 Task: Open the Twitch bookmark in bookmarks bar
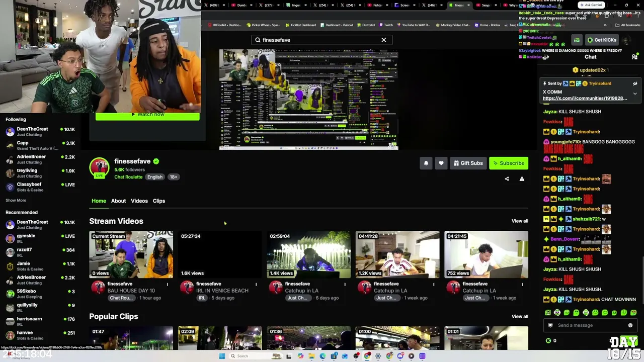(386, 25)
